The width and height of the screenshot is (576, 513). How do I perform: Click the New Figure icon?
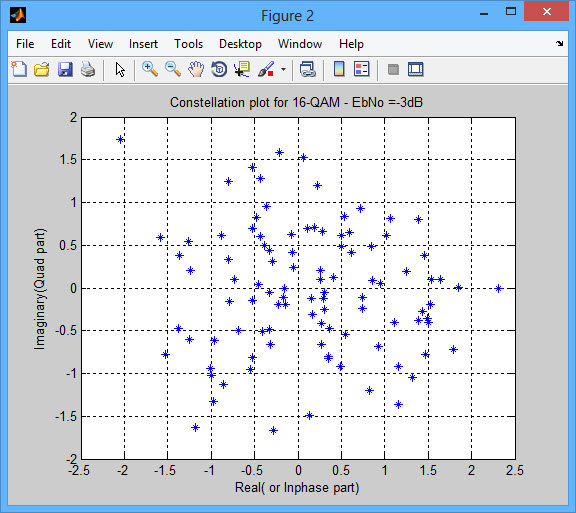19,69
